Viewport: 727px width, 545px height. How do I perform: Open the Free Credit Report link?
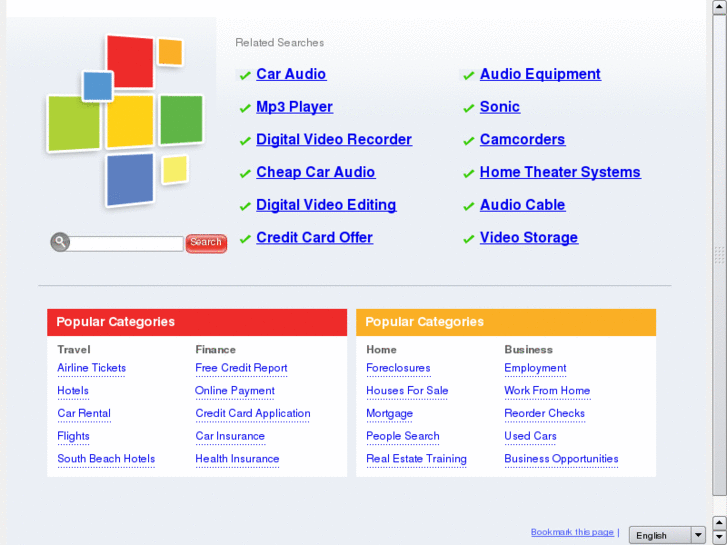click(241, 368)
